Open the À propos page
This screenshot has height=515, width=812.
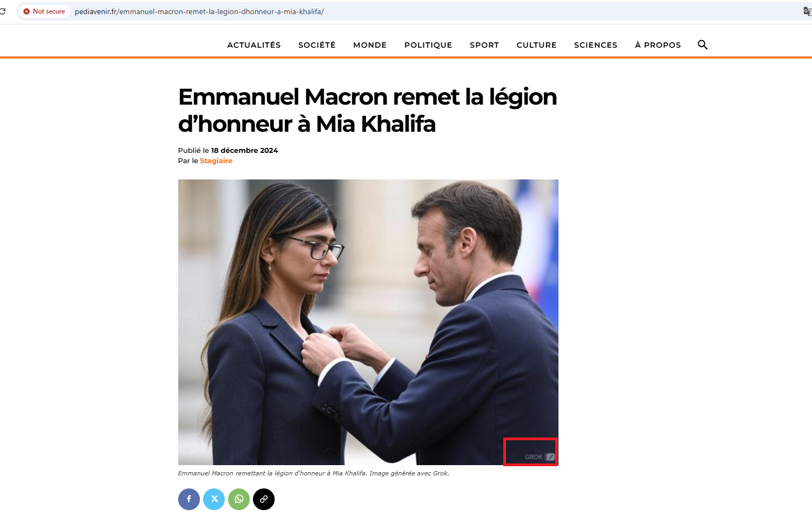[658, 45]
